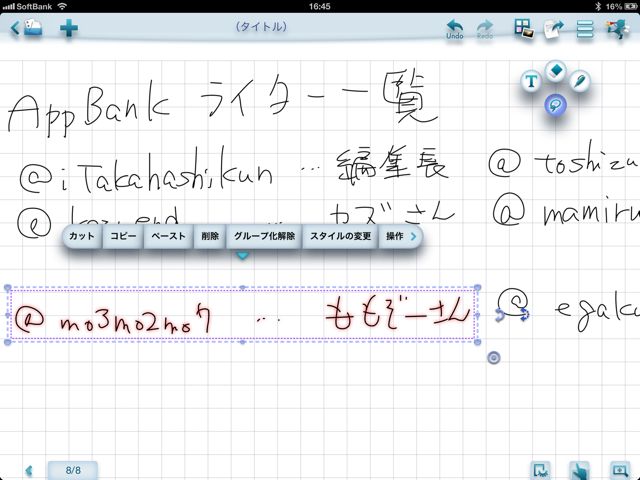Select the Pen tool
The height and width of the screenshot is (480, 640).
580,81
